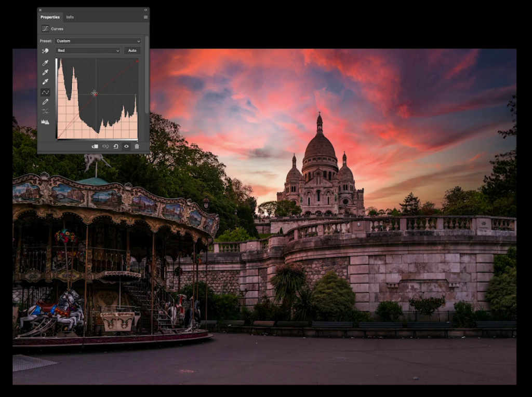The image size is (532, 397).
Task: Click the clip to layer icon
Action: (95, 146)
